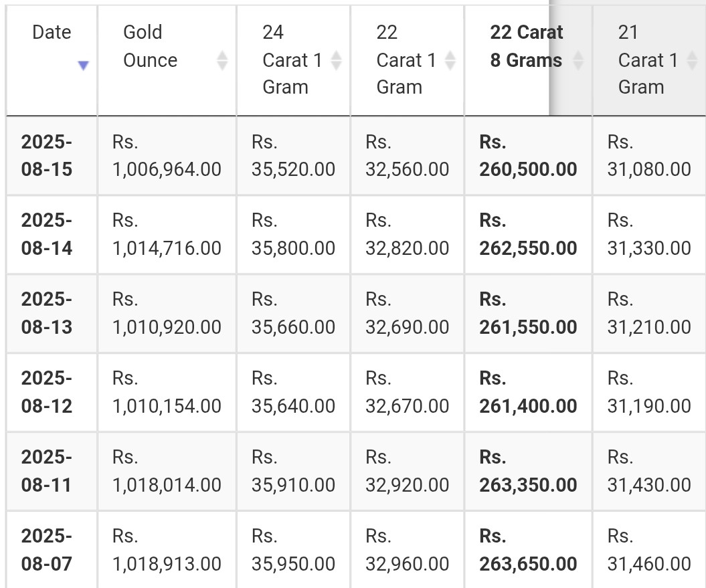
Task: Click the bold Rs. 261,400.00 cell
Action: (529, 393)
